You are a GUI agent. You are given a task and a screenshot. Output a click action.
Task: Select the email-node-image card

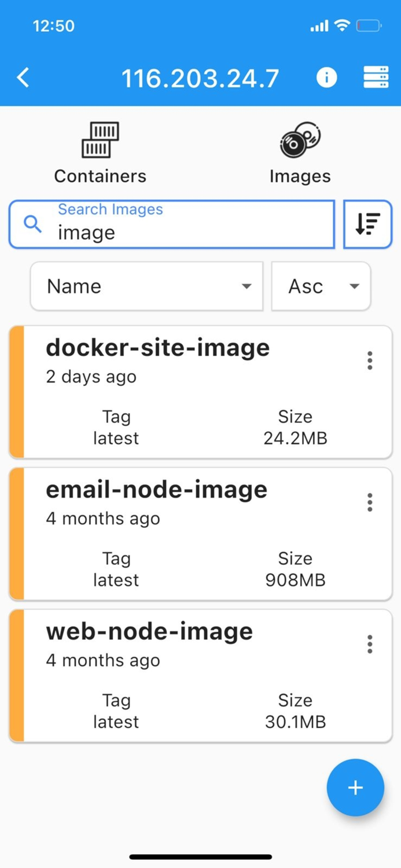pyautogui.click(x=174, y=534)
